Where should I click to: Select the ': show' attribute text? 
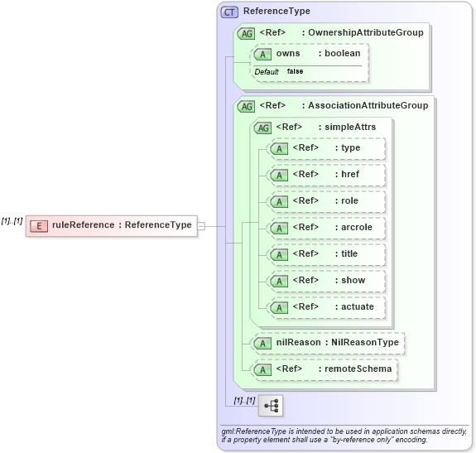pos(349,280)
